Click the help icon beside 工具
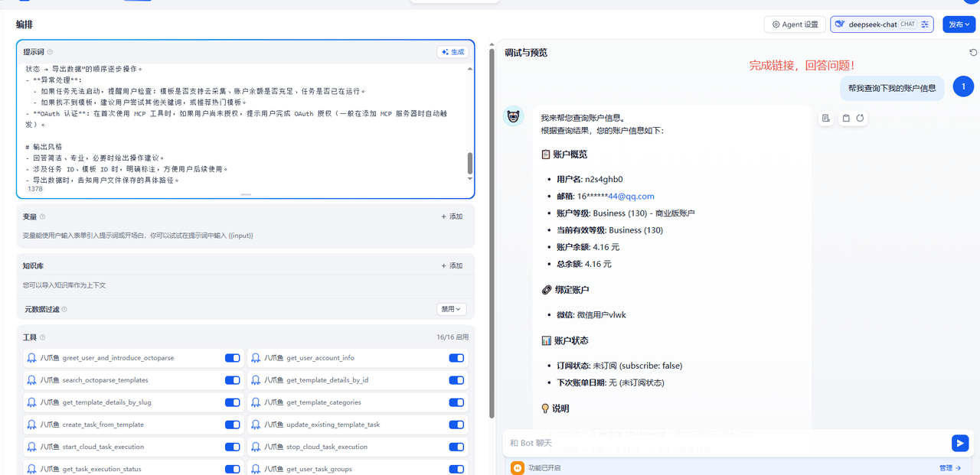 click(x=42, y=337)
